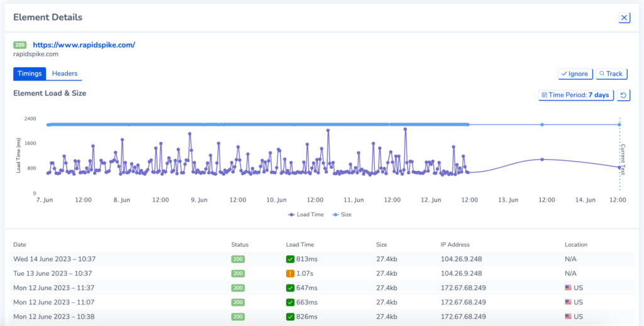Click the 27.4kb size in the 14 June row
The width and height of the screenshot is (644, 326).
[x=387, y=259]
